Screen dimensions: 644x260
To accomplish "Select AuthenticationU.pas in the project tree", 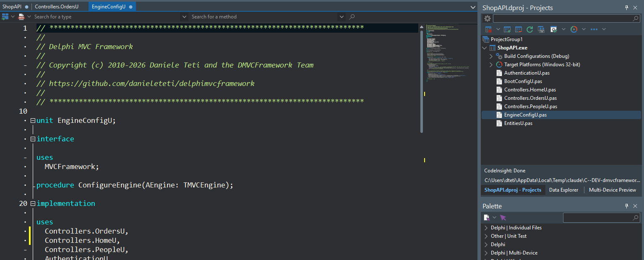I will point(527,73).
